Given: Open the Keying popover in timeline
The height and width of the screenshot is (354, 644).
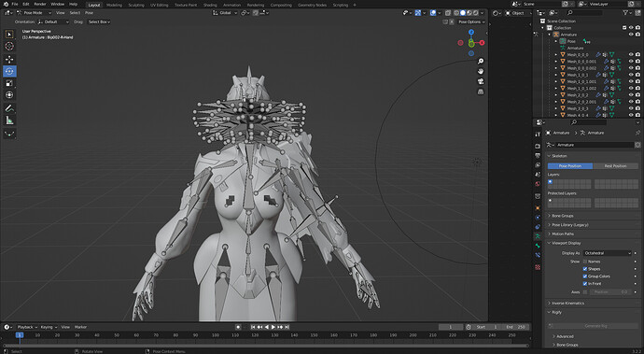Looking at the screenshot, I should [49, 327].
